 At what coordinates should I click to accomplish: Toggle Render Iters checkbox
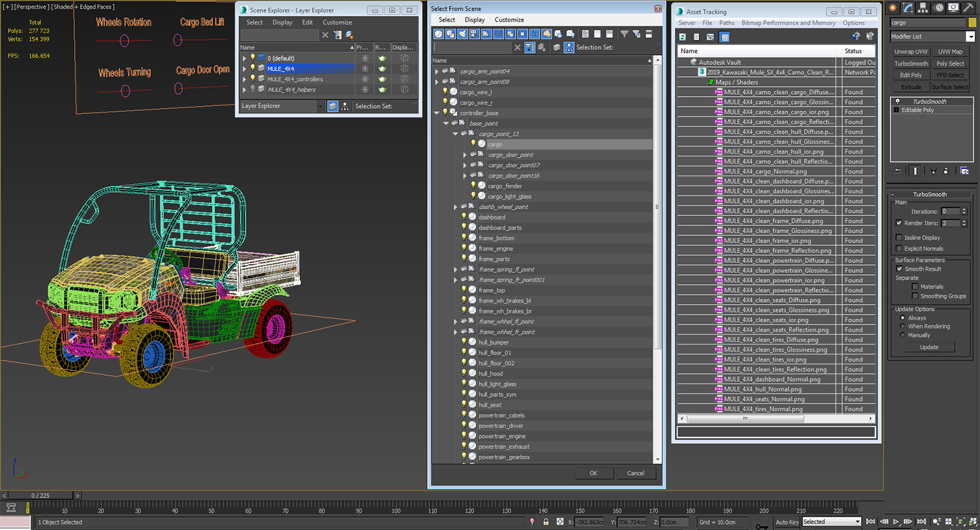(899, 223)
